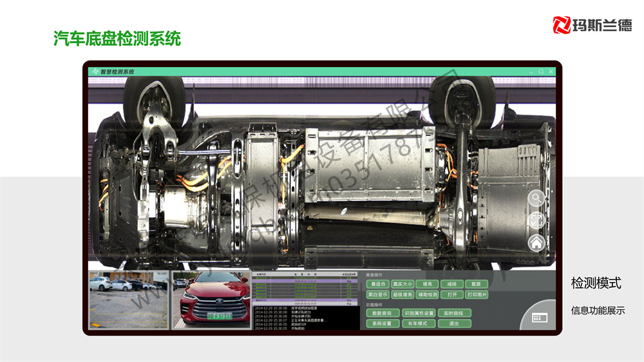
Task: Open 识别属性设置 recognition settings
Action: pyautogui.click(x=419, y=313)
